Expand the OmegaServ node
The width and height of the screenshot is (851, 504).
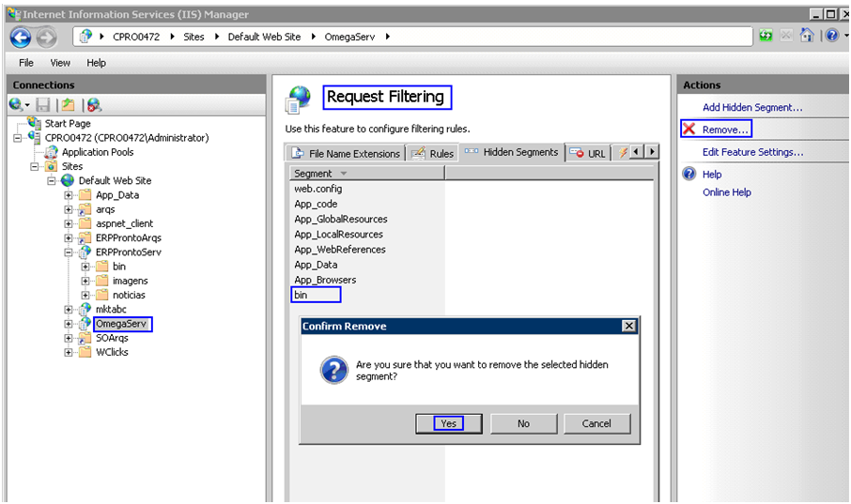pyautogui.click(x=69, y=324)
